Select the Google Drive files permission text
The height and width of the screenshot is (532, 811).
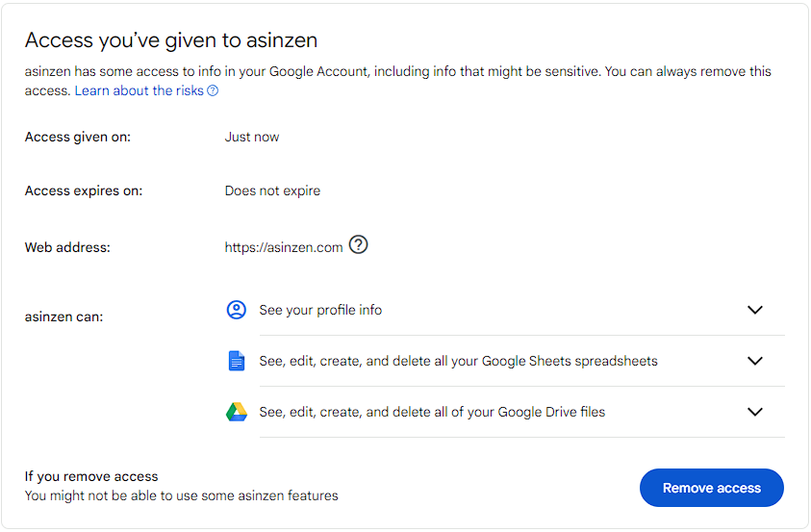(x=432, y=412)
